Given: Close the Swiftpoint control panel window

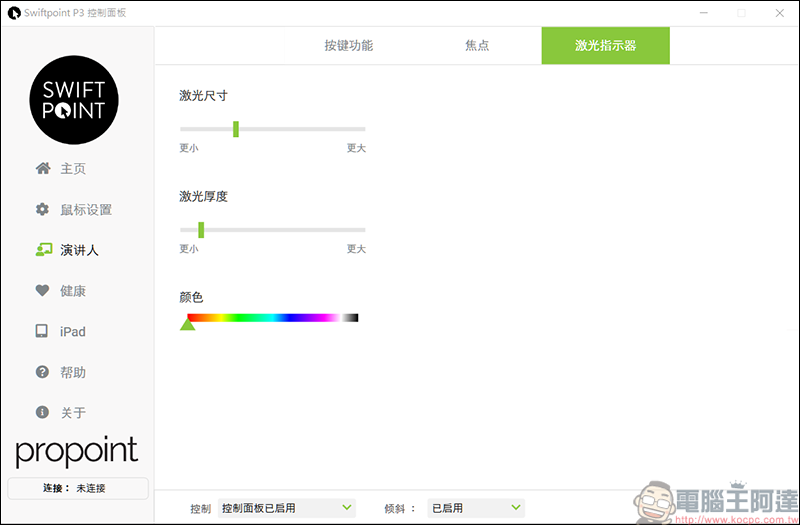Looking at the screenshot, I should coord(780,13).
